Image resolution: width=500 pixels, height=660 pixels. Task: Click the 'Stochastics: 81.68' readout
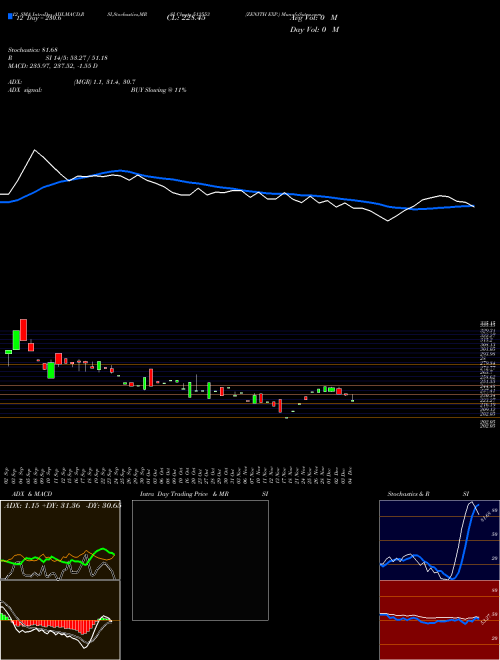coord(33,50)
